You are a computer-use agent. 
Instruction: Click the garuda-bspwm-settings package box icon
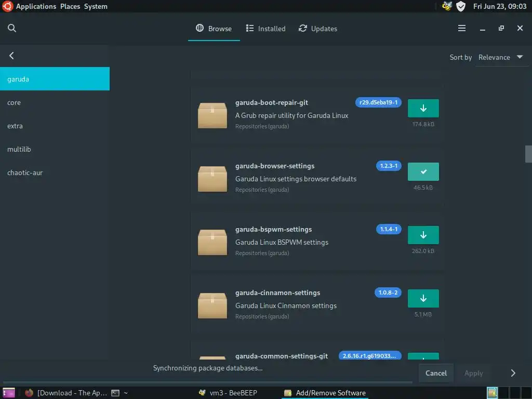[212, 242]
